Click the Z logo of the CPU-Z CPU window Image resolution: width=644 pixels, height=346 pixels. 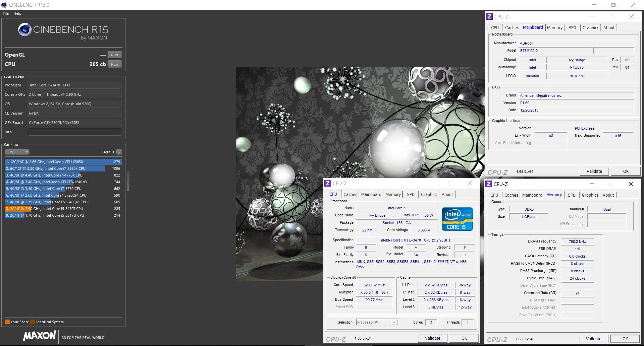328,183
